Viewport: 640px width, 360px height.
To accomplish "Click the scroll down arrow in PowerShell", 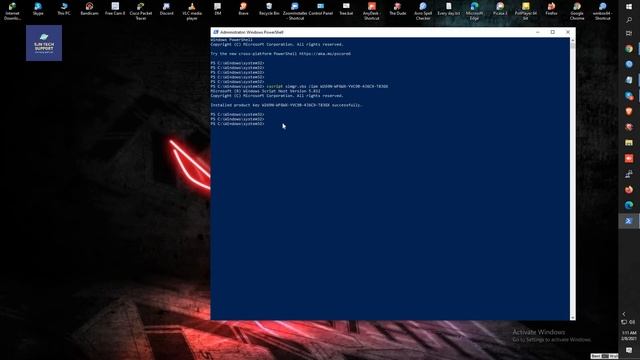I will [x=573, y=318].
